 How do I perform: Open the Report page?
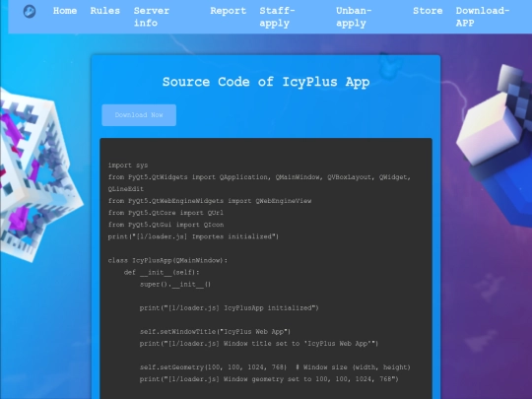(228, 11)
